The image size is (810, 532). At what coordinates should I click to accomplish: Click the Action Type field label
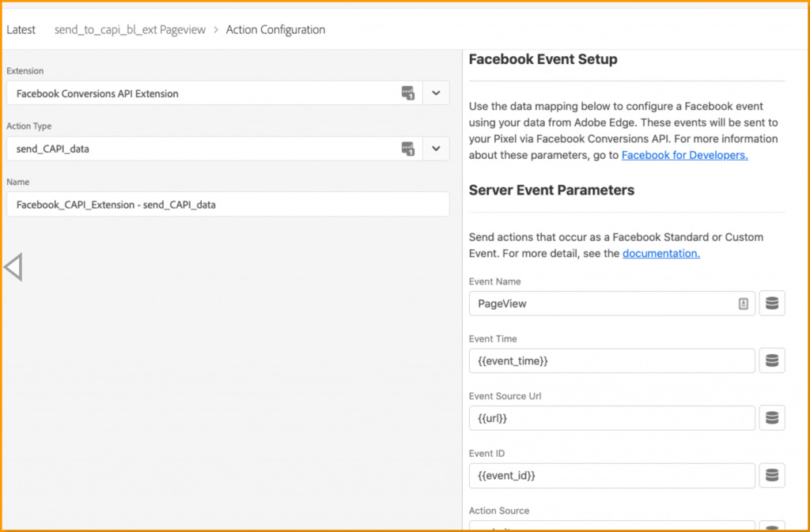pyautogui.click(x=29, y=126)
